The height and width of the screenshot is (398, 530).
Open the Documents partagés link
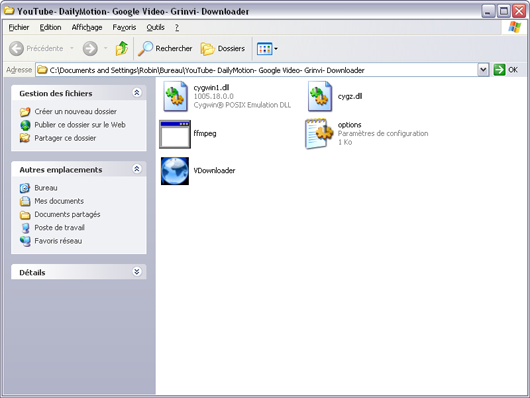coord(67,215)
